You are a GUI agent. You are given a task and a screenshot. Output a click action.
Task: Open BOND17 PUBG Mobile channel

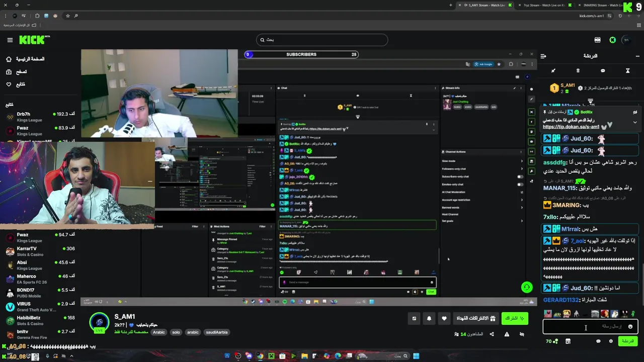click(x=40, y=293)
